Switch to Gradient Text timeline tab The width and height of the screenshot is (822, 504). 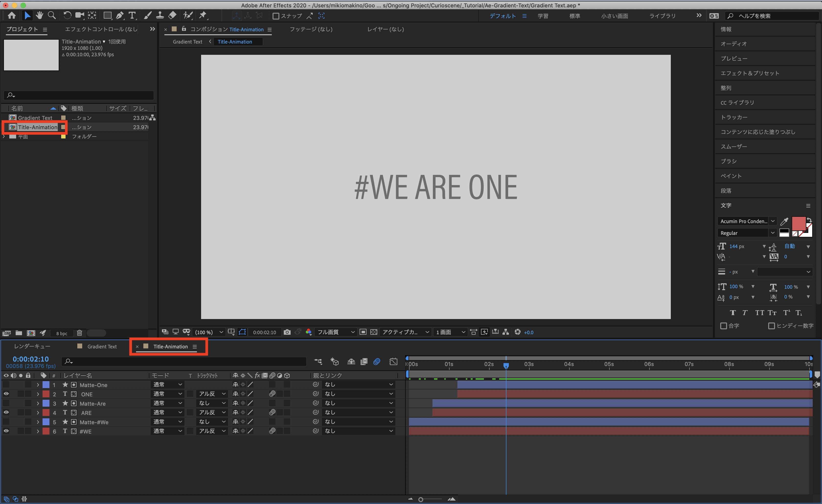click(102, 347)
